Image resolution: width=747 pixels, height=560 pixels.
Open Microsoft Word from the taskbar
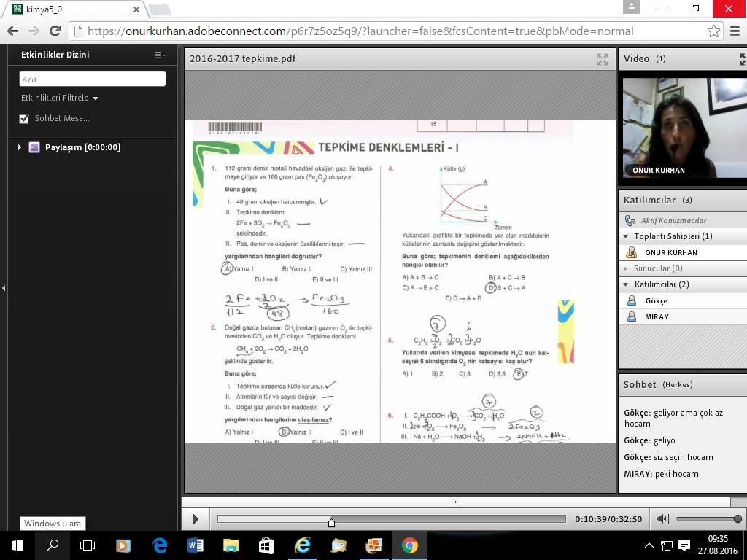196,545
